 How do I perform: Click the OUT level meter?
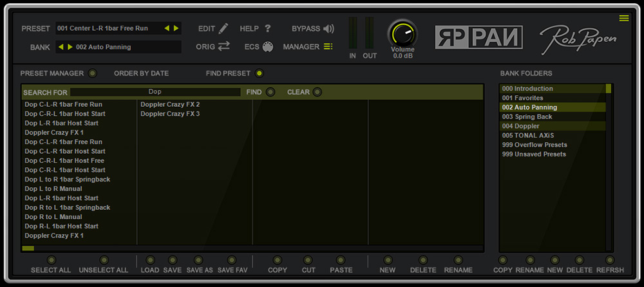pyautogui.click(x=369, y=33)
